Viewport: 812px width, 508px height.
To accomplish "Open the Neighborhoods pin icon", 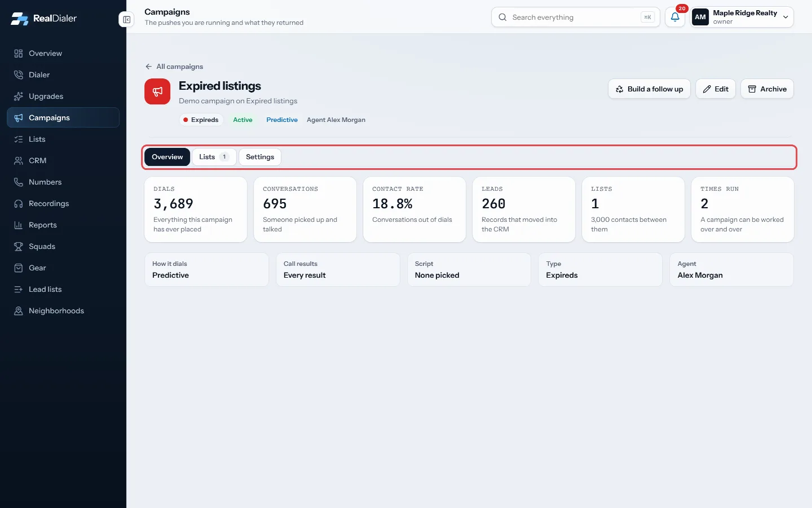I will pos(19,311).
